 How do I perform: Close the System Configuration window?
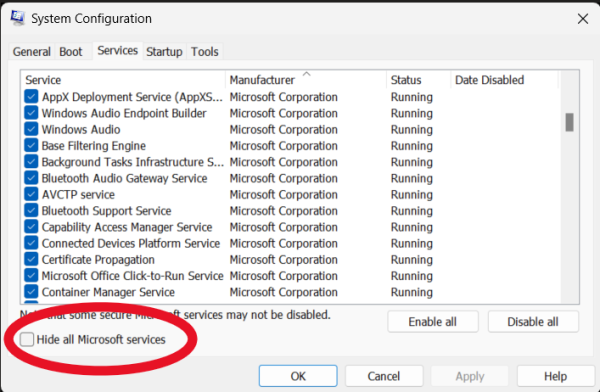582,18
